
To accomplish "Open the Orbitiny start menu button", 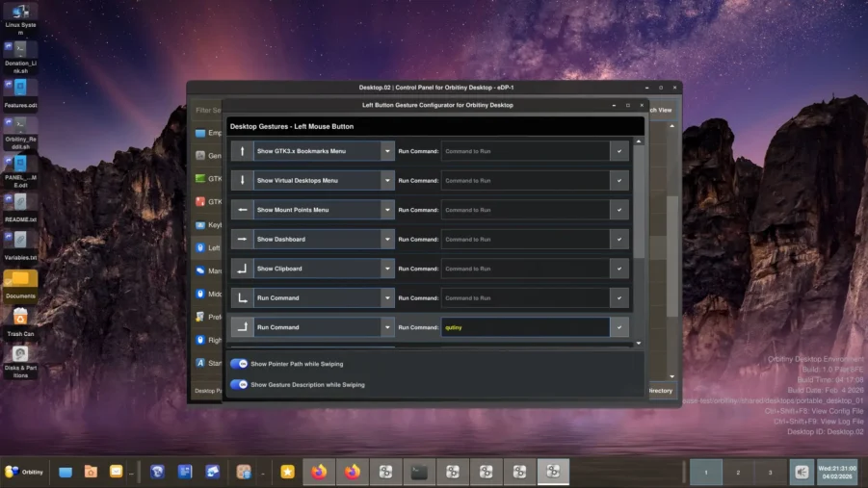I will pyautogui.click(x=24, y=472).
